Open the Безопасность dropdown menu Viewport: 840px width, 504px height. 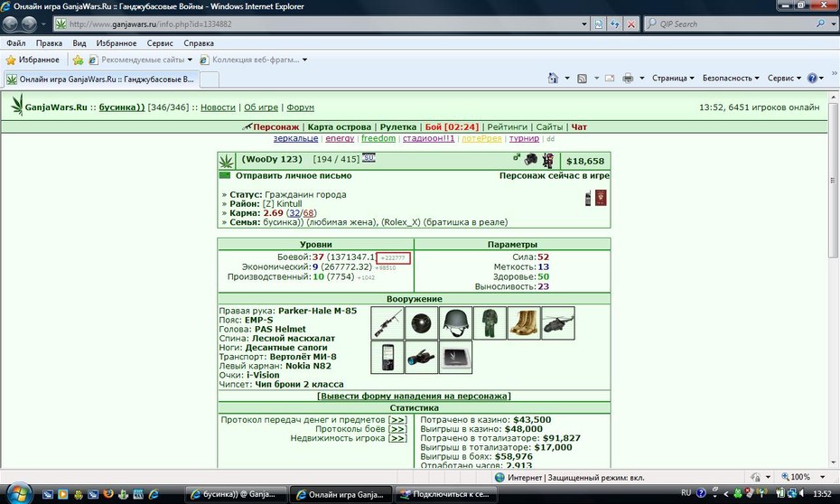click(x=731, y=79)
